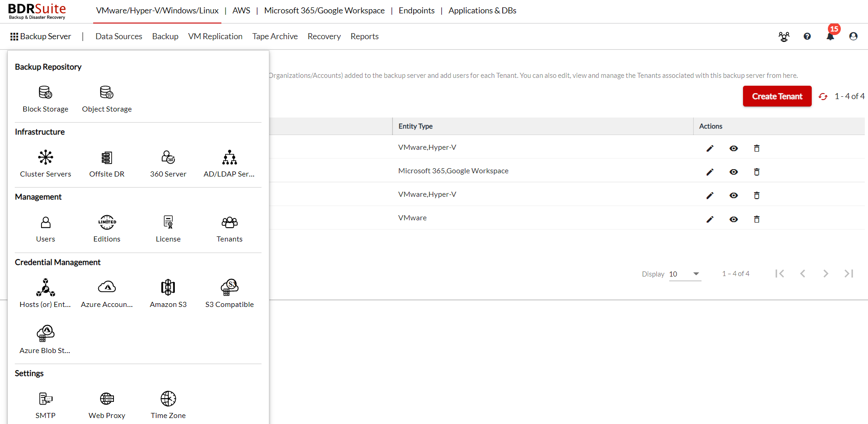
Task: Click the BDRSuite logo
Action: coord(37,12)
